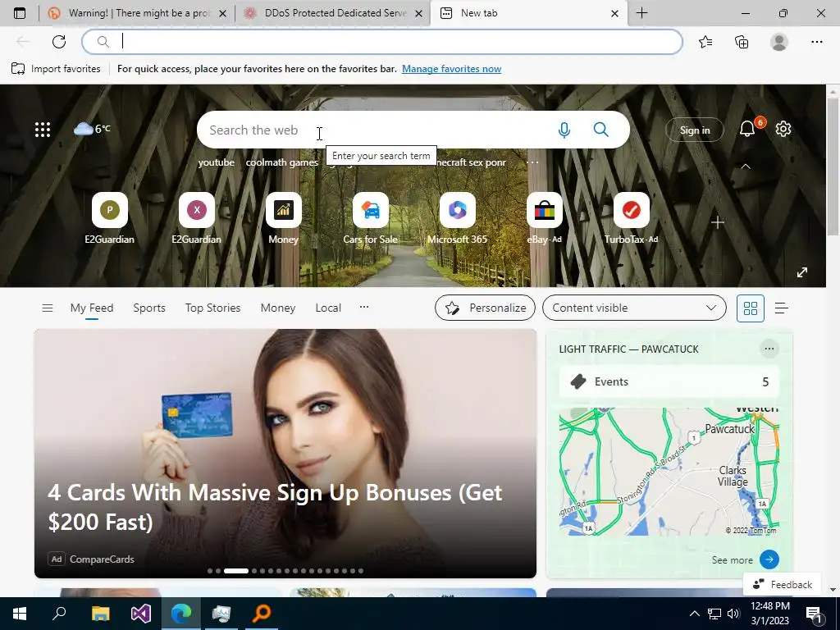Show hidden system tray icons
The width and height of the screenshot is (840, 630).
(x=694, y=614)
